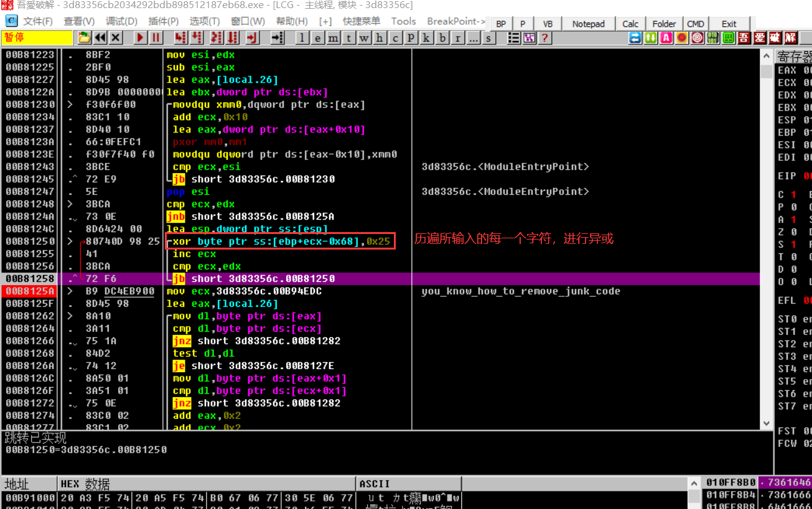This screenshot has height=509, width=812.
Task: Restart the program with the rewind icon
Action: pos(100,38)
